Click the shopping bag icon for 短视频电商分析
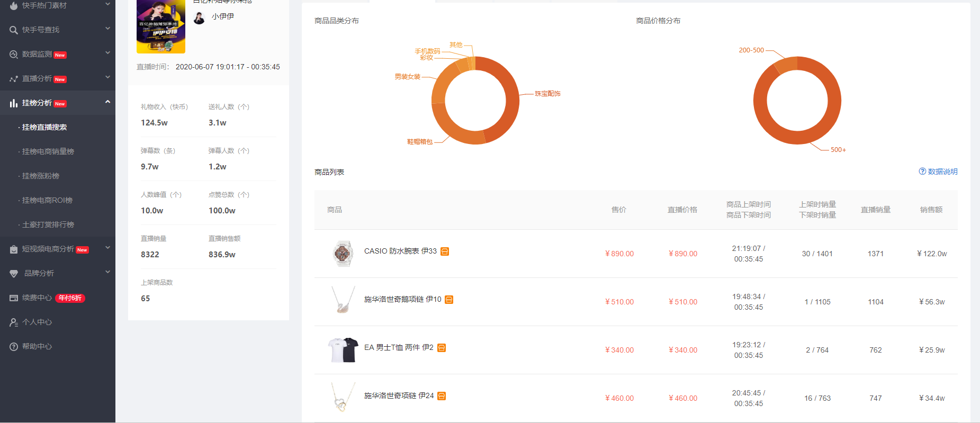 (14, 249)
